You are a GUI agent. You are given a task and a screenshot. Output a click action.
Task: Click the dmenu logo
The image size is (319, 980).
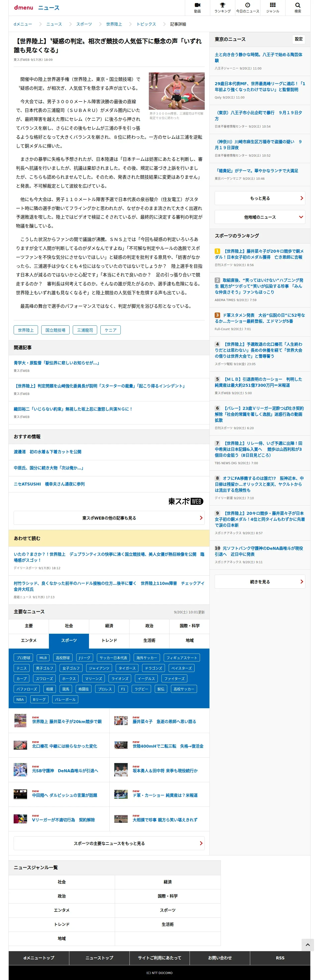[24, 8]
